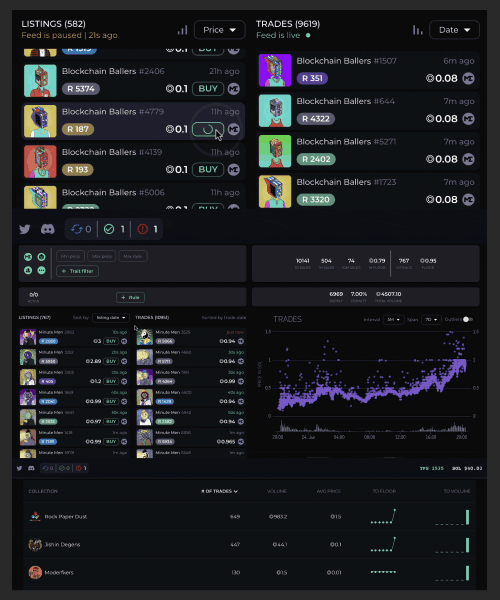Click BUY on Minute Men listing priced 2.89
The image size is (500, 600).
[x=111, y=361]
